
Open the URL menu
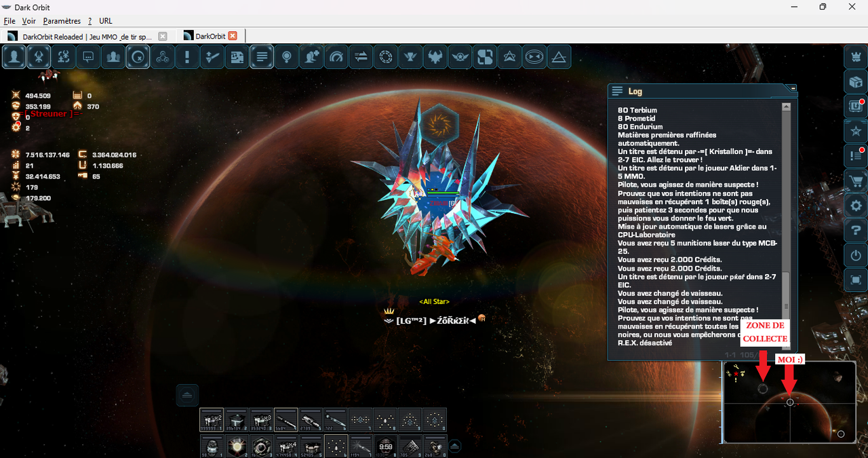coord(106,21)
